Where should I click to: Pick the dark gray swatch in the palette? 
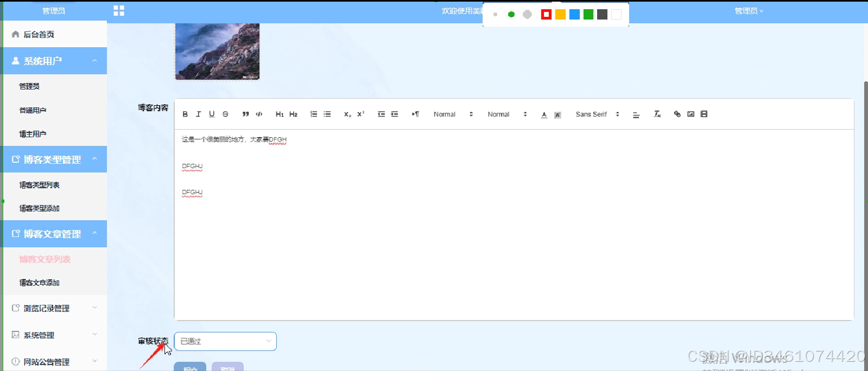602,14
